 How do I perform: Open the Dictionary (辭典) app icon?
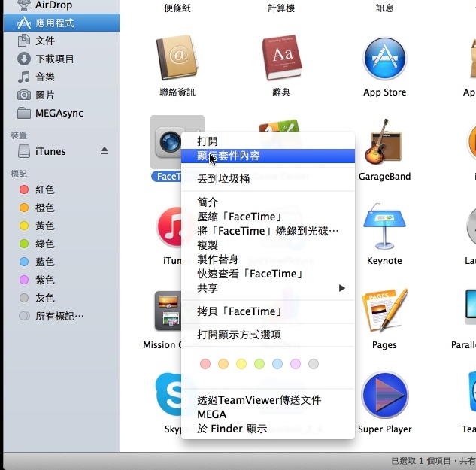tap(281, 58)
